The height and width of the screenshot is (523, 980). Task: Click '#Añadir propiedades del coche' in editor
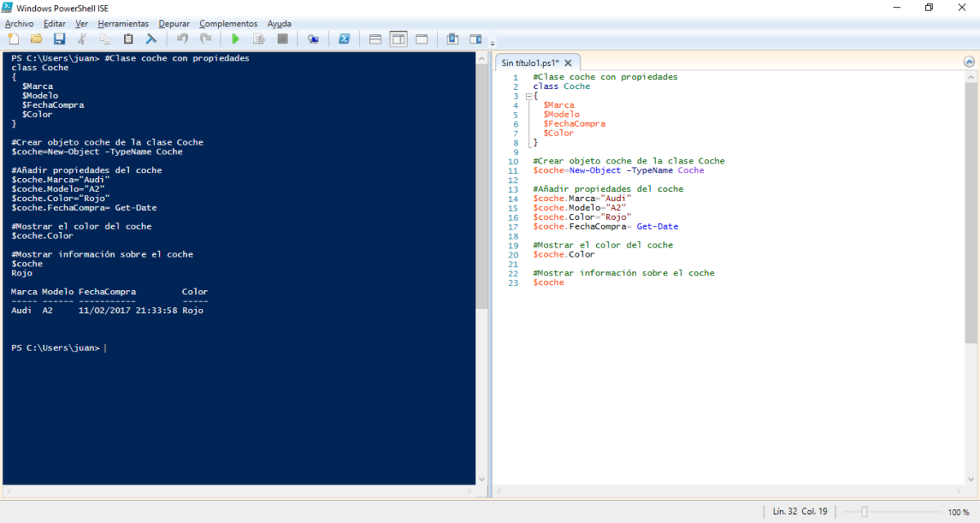point(608,189)
